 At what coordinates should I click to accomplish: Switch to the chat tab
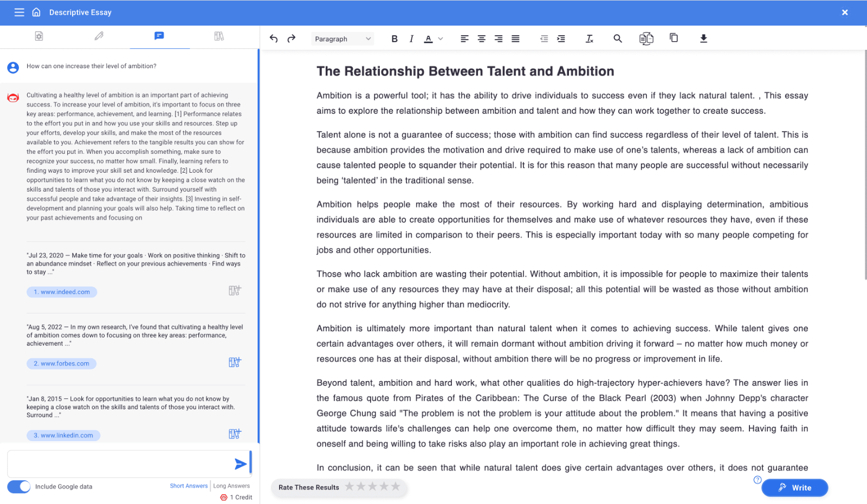159,36
